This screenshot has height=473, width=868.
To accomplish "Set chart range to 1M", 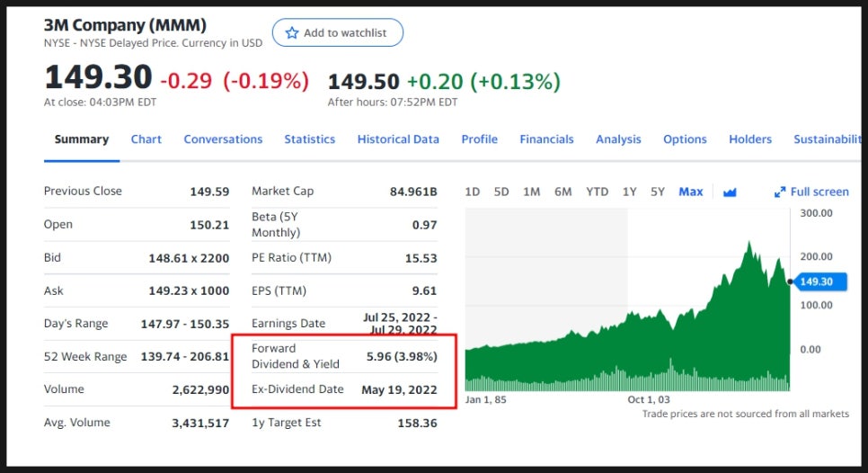I will (531, 192).
